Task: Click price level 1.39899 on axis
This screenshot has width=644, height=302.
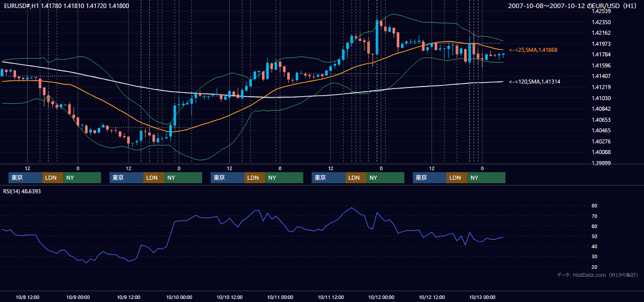Action: [x=601, y=163]
